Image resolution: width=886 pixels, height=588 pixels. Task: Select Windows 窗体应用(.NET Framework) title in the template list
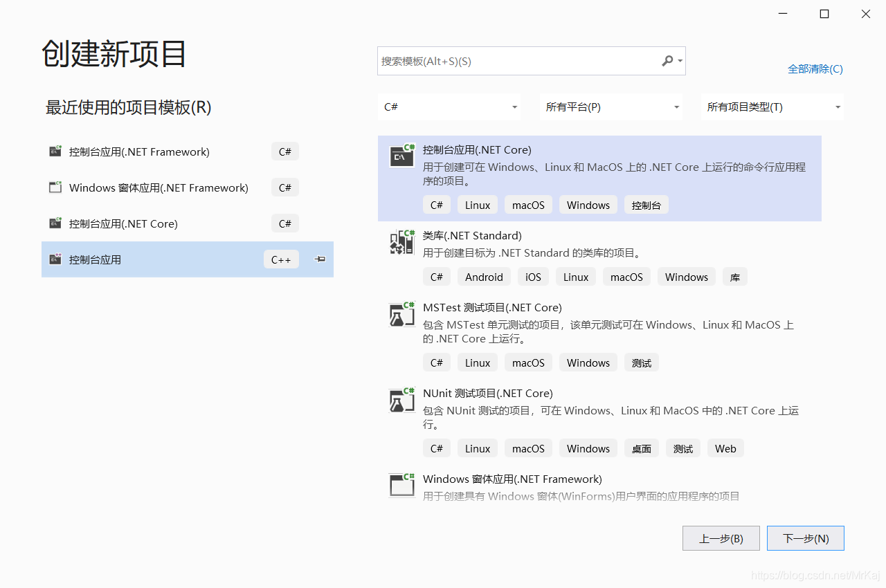tap(512, 479)
